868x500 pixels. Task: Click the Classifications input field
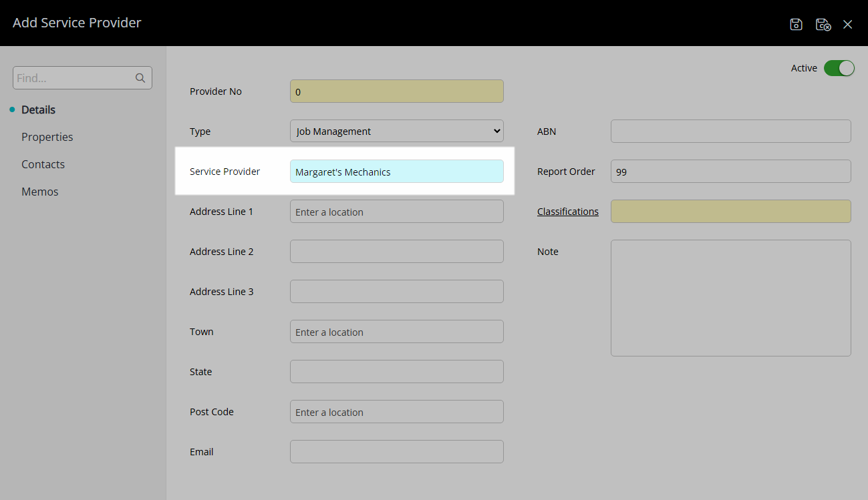731,212
